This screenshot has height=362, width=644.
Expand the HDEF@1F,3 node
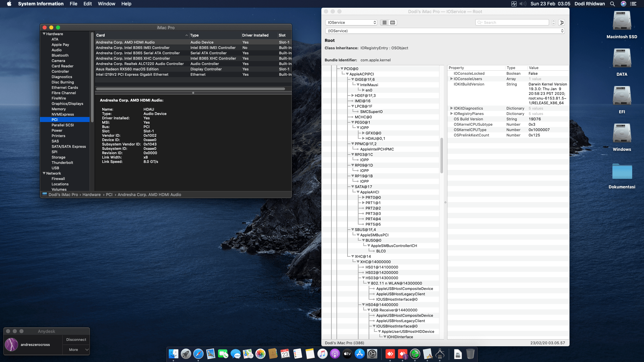pos(353,96)
